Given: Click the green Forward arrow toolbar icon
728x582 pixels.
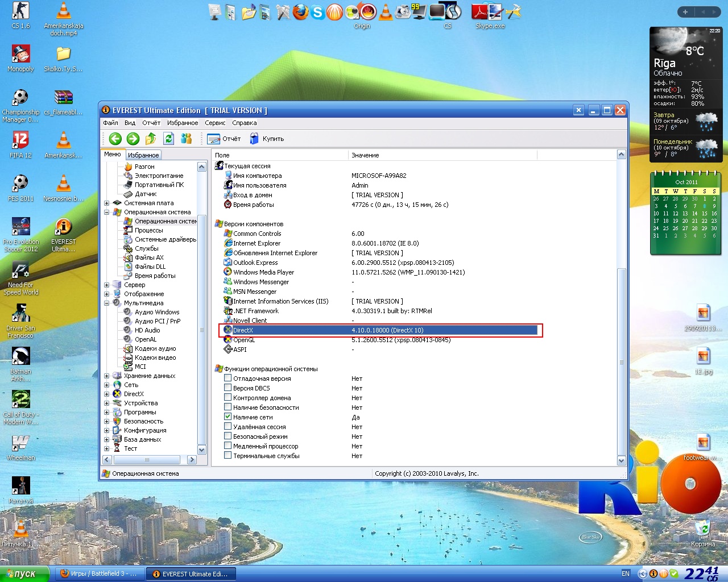Looking at the screenshot, I should 133,139.
